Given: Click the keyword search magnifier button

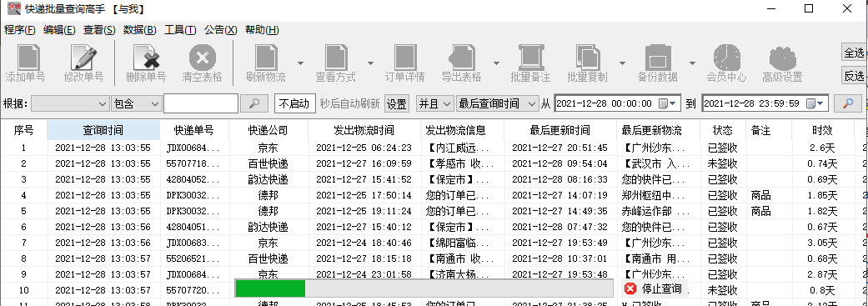Looking at the screenshot, I should coord(254,103).
